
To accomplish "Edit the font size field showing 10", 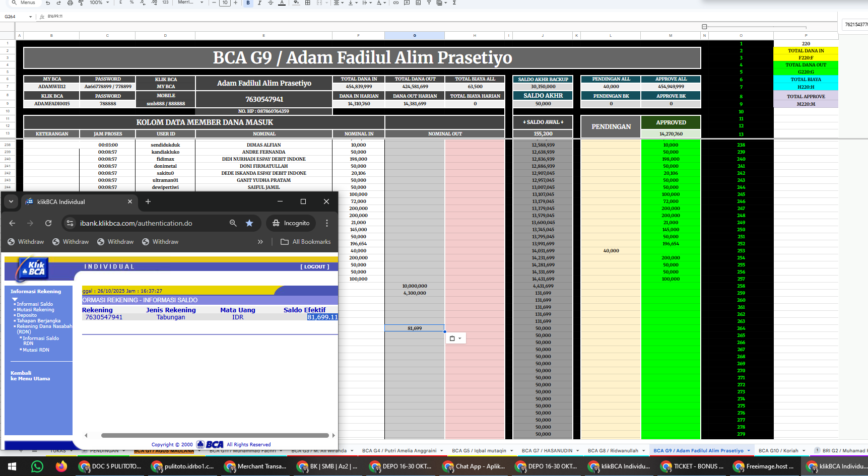I will pyautogui.click(x=225, y=3).
